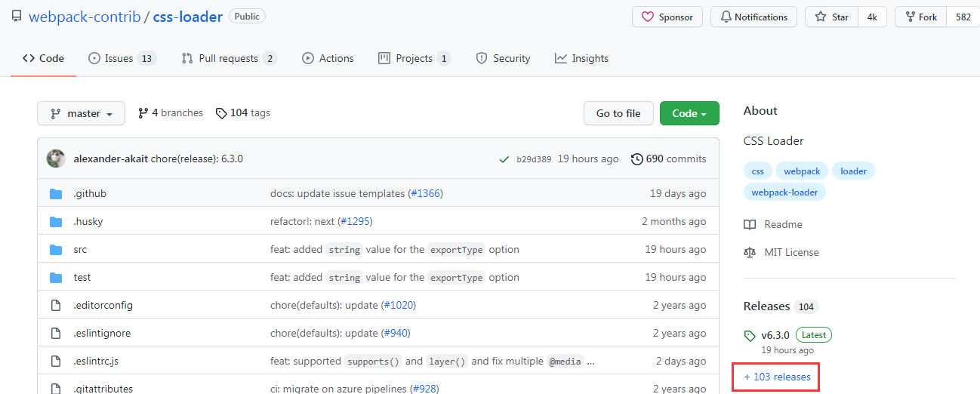980x394 pixels.
Task: Open the test folder
Action: (x=82, y=277)
